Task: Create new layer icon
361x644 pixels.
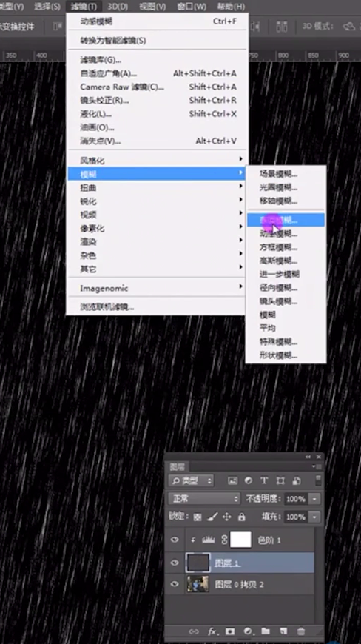Action: tap(283, 631)
